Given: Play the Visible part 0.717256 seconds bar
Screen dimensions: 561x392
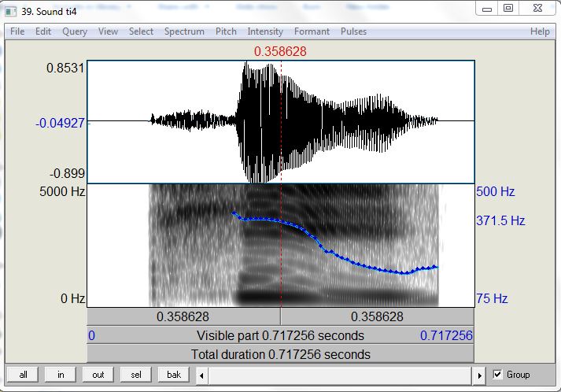Looking at the screenshot, I should [280, 335].
